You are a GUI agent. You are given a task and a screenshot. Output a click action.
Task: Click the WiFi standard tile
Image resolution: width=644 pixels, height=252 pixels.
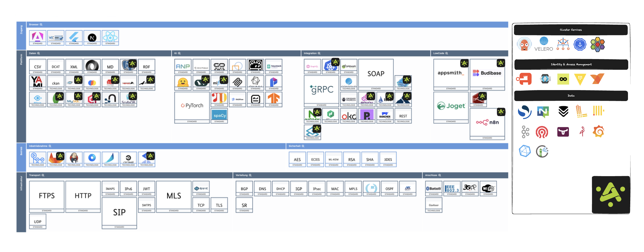488,188
